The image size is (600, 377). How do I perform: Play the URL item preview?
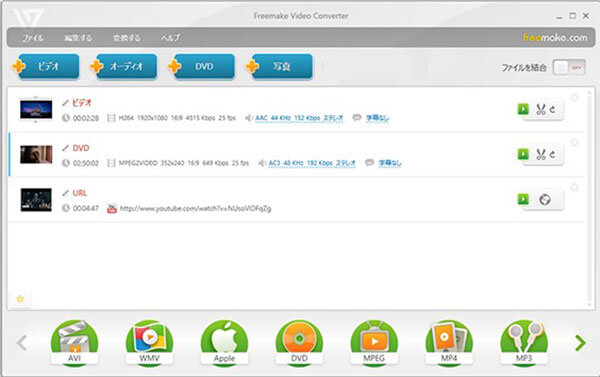tap(523, 199)
